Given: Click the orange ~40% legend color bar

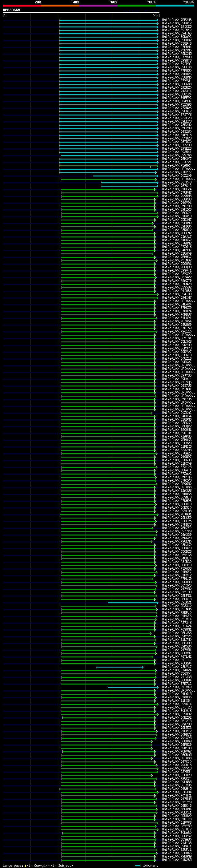Looking at the screenshot, I should click(x=60, y=6).
